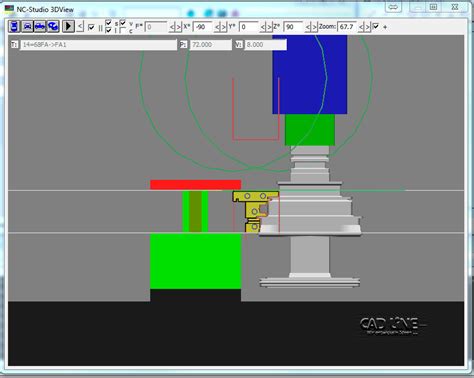Focus the Zoom field showing 67.7

click(x=347, y=27)
